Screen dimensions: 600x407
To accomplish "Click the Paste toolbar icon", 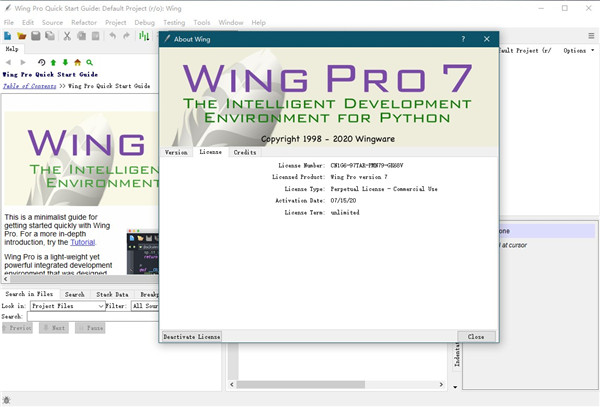I will [95, 36].
